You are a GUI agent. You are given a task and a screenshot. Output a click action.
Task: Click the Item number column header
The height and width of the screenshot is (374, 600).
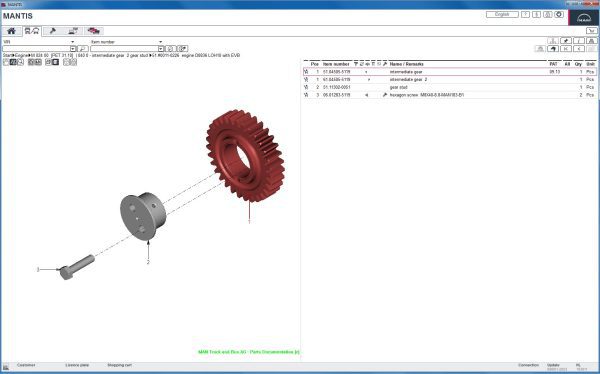pyautogui.click(x=336, y=64)
